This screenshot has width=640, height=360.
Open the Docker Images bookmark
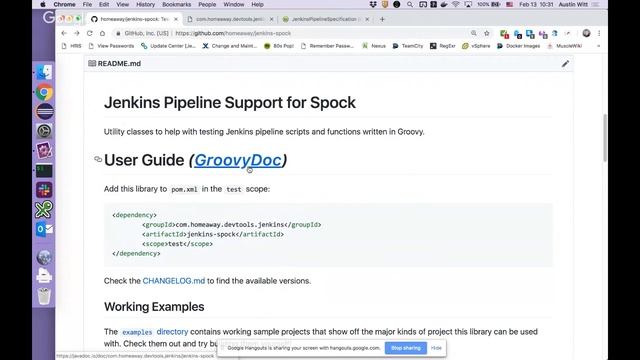tap(519, 46)
